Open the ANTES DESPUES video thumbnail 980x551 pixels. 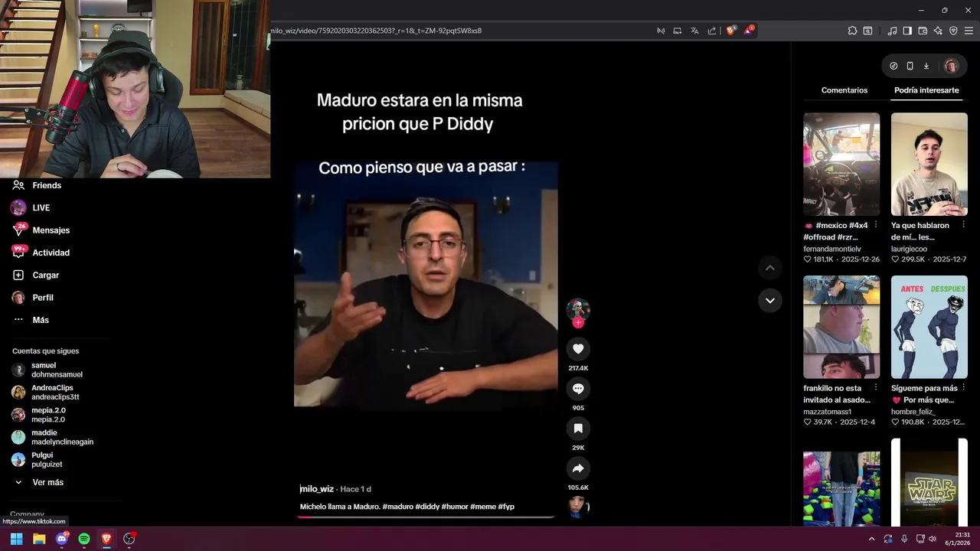coord(929,327)
